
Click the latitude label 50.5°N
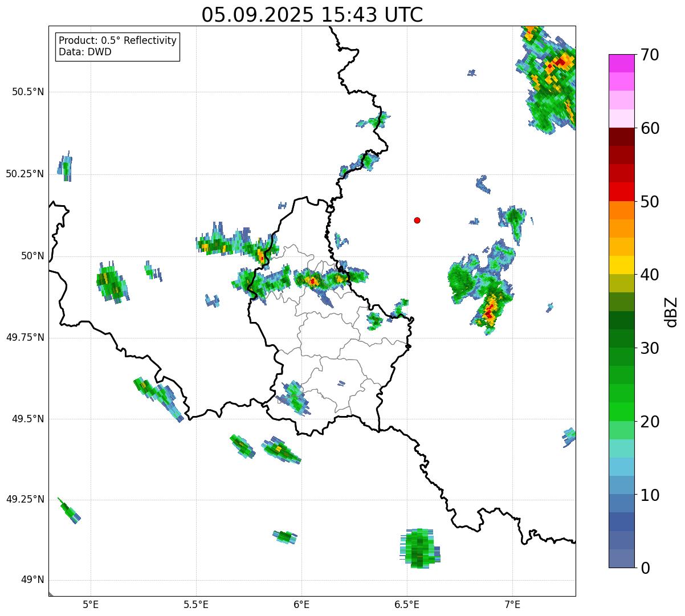point(28,92)
